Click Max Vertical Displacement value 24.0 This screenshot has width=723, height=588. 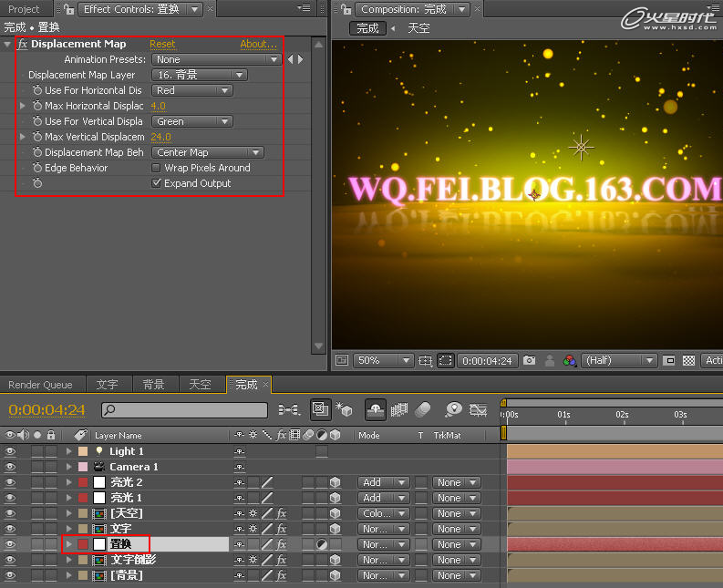pos(161,137)
